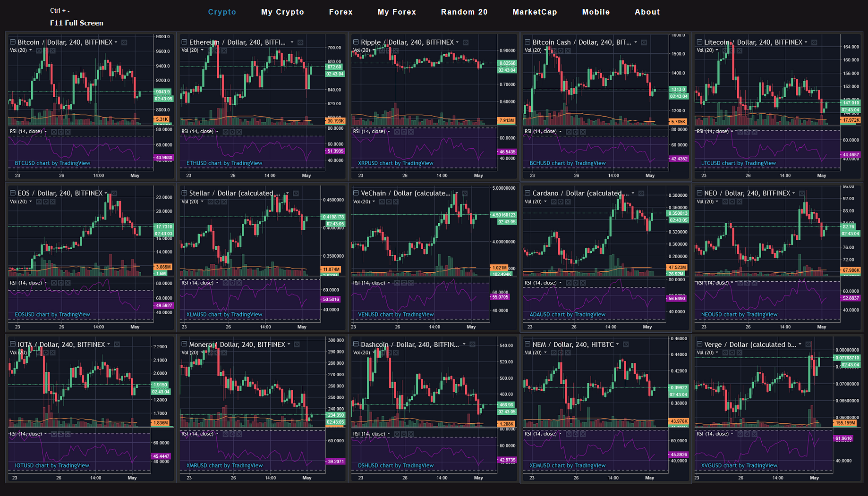Screen dimensions: 868x496
Task: Go to the Mobile page
Action: click(596, 12)
